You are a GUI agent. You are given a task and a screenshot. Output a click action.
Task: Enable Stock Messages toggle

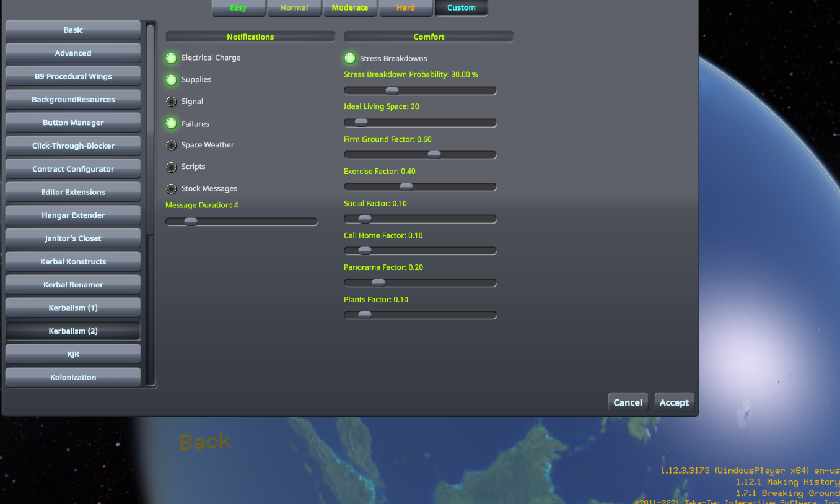pyautogui.click(x=172, y=189)
